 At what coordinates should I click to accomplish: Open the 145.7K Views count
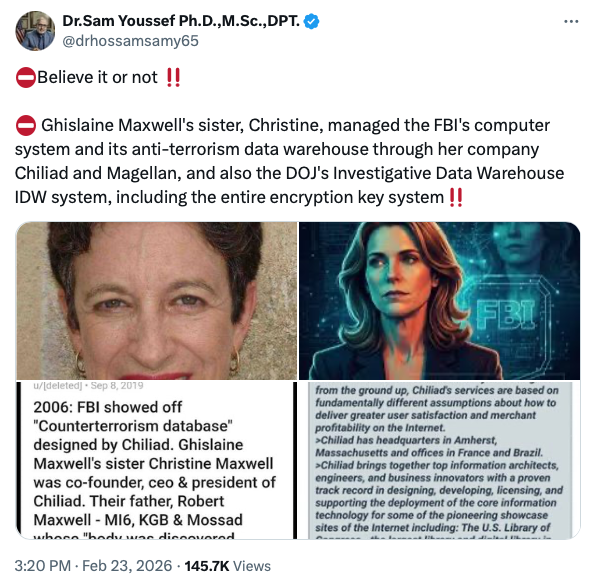(x=228, y=566)
